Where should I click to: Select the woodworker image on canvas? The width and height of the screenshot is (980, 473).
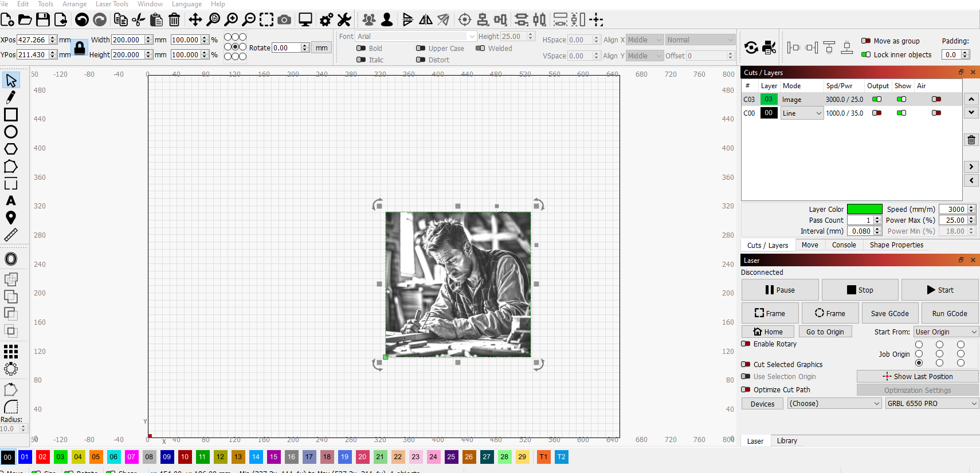tap(458, 285)
